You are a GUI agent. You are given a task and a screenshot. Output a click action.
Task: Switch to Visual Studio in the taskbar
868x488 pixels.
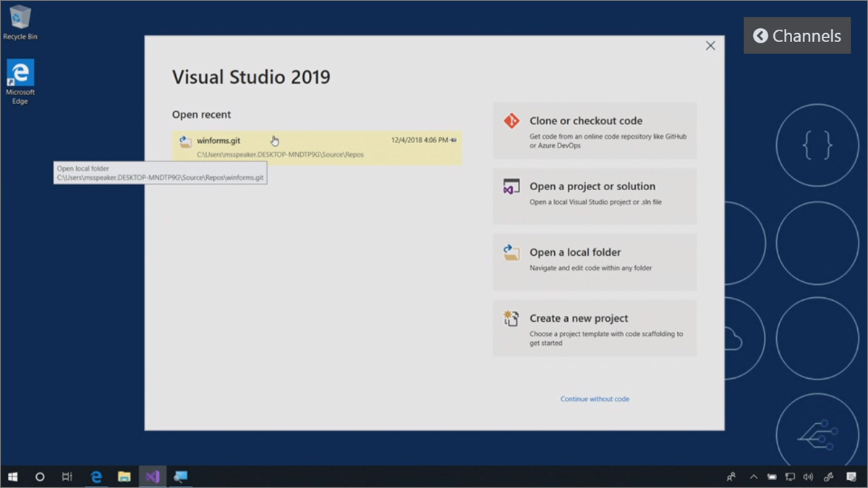153,476
